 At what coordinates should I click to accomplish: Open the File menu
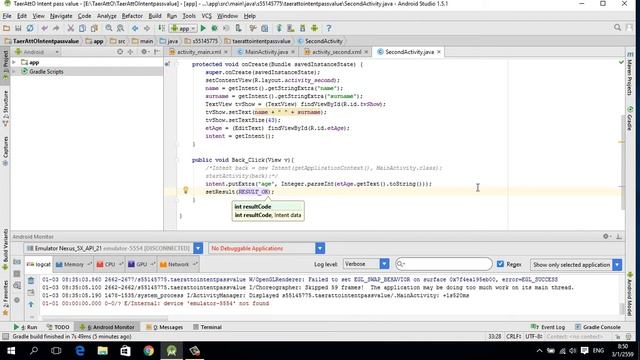click(7, 16)
